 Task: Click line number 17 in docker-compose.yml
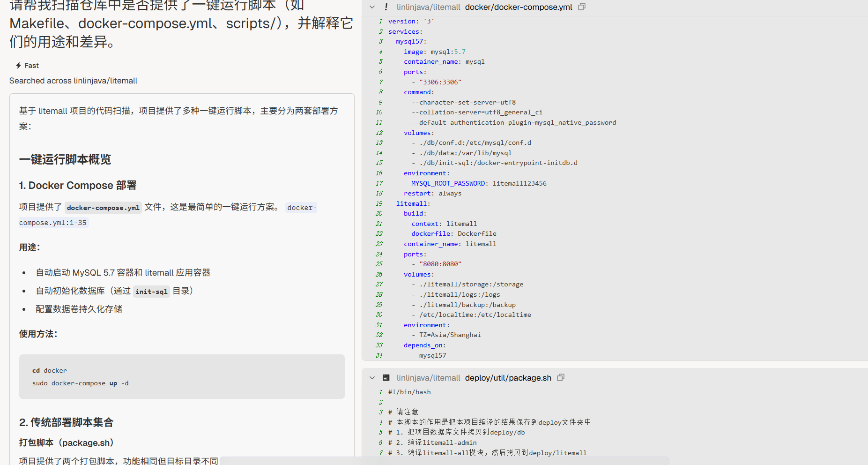pyautogui.click(x=379, y=183)
